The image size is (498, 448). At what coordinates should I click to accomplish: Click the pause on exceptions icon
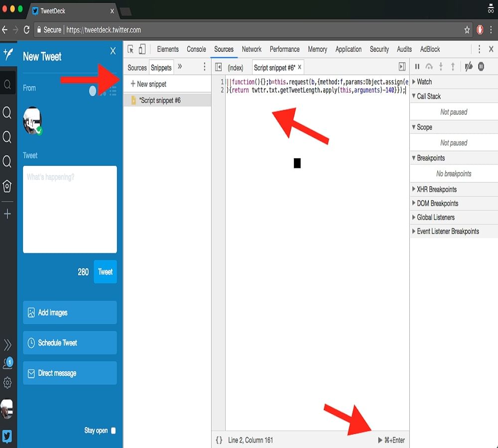[481, 67]
